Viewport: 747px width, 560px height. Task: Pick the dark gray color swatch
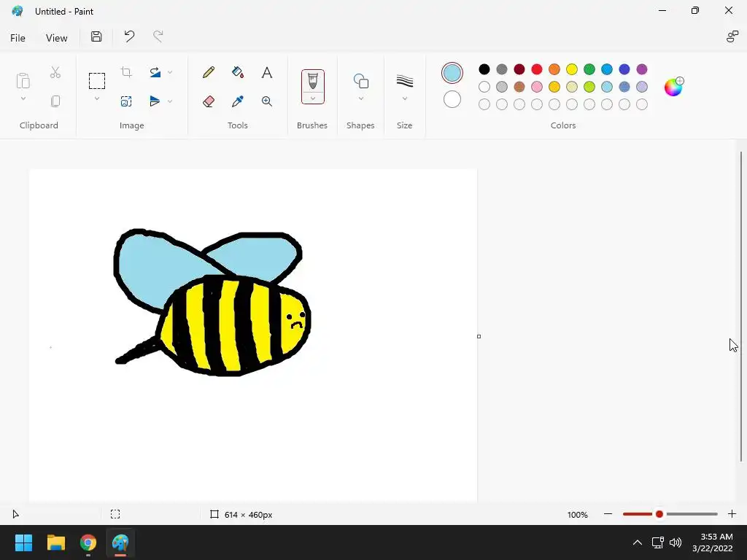point(502,69)
